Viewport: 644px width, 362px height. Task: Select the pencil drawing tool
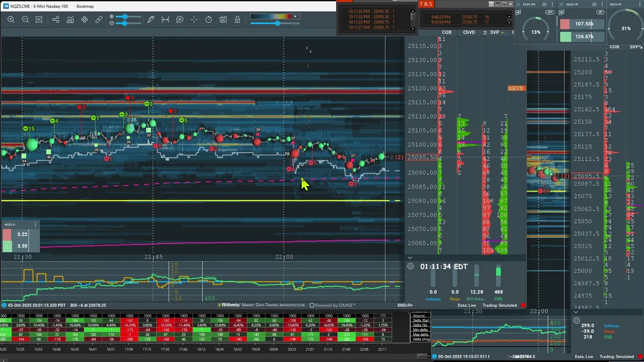pyautogui.click(x=150, y=20)
